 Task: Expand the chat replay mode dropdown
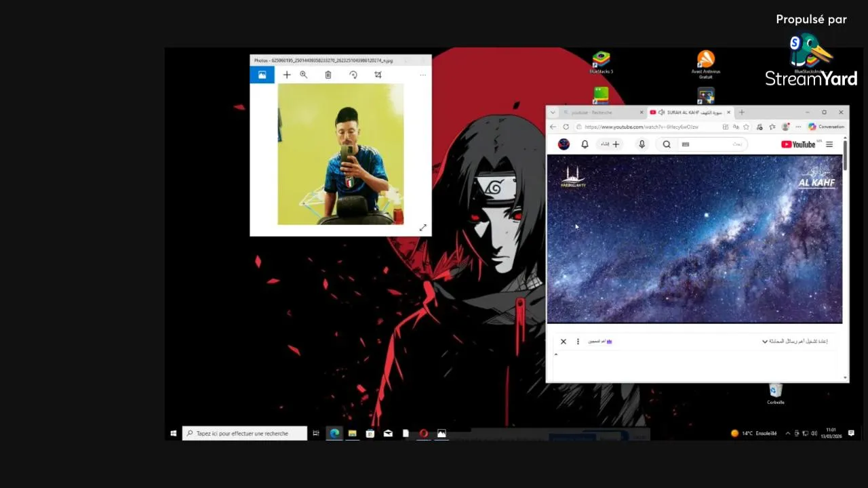795,342
